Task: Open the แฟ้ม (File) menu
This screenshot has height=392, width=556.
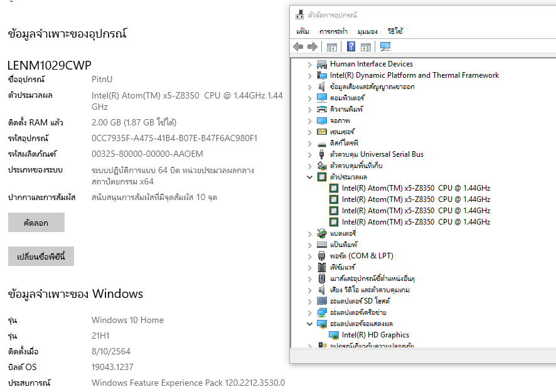Action: coord(302,31)
